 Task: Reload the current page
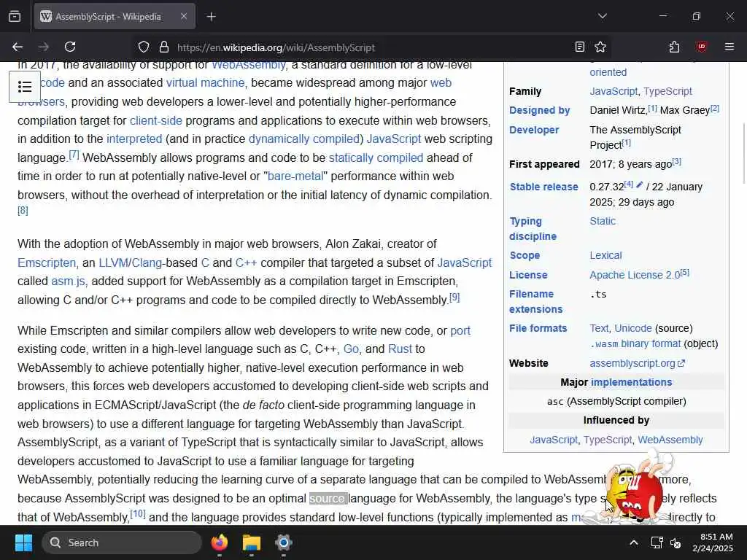coord(70,47)
